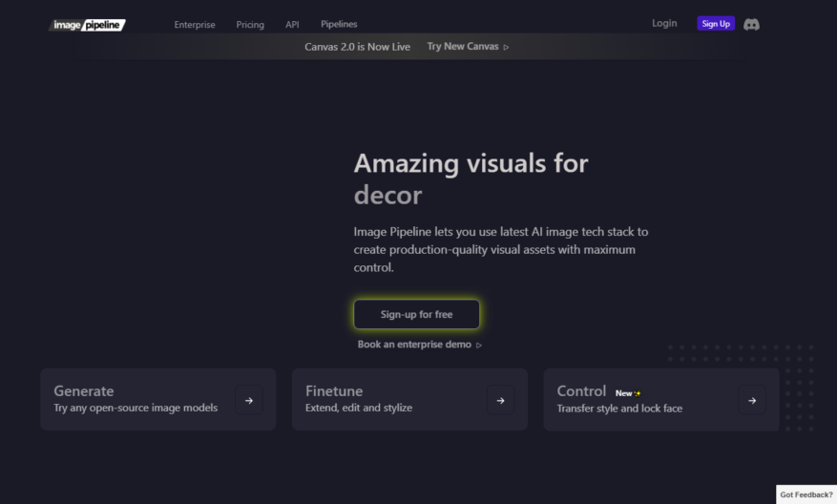Click 'Transfer style and lock face' text
The image size is (837, 504).
coord(619,408)
